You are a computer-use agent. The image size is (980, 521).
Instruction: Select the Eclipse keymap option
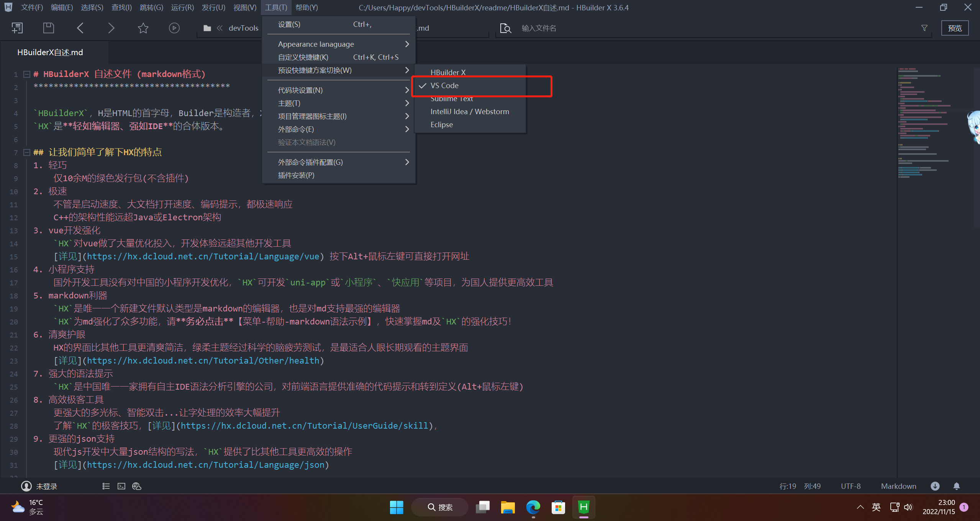[x=441, y=125]
